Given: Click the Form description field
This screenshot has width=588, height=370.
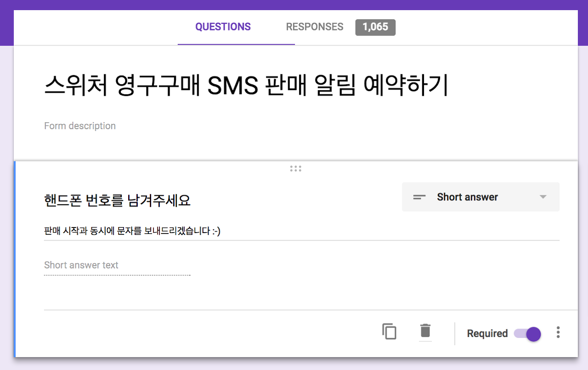Looking at the screenshot, I should click(80, 126).
